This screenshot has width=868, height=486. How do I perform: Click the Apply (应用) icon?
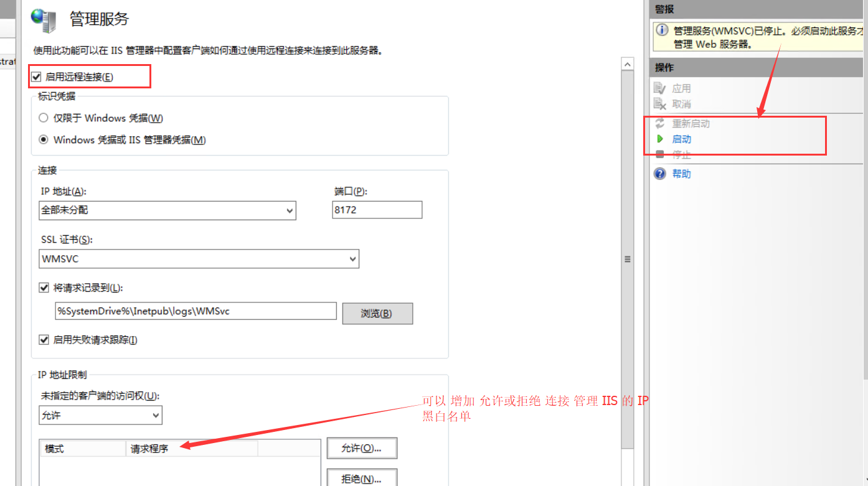coord(660,88)
